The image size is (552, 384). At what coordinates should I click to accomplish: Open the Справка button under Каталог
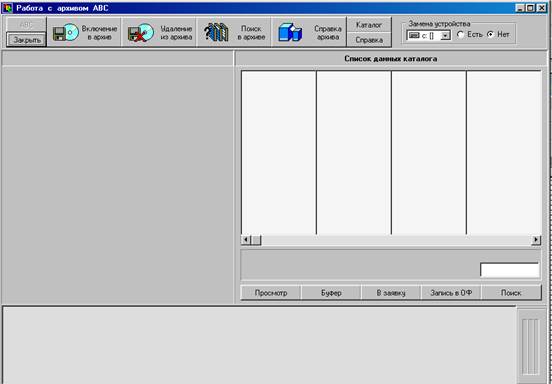(x=369, y=40)
